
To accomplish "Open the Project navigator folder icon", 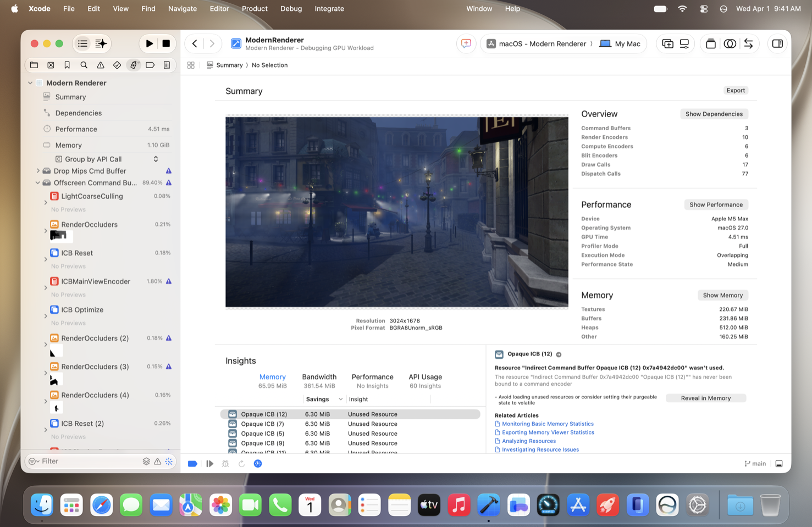I will coord(34,65).
